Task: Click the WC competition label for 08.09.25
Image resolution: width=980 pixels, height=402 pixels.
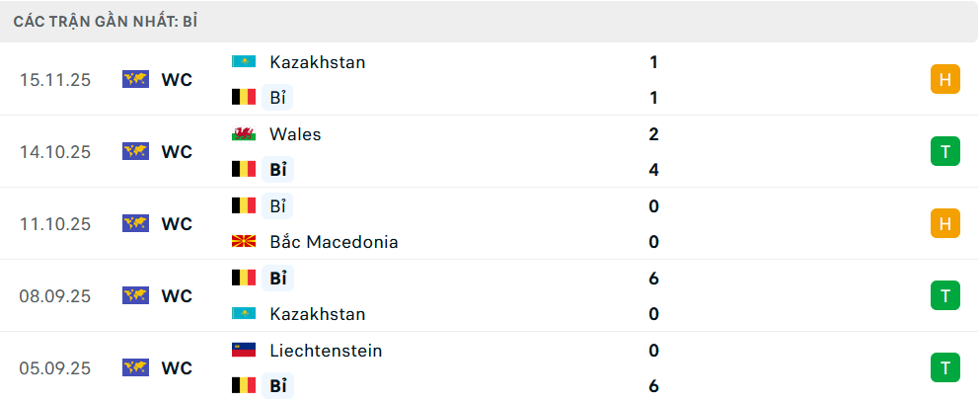Action: click(177, 296)
